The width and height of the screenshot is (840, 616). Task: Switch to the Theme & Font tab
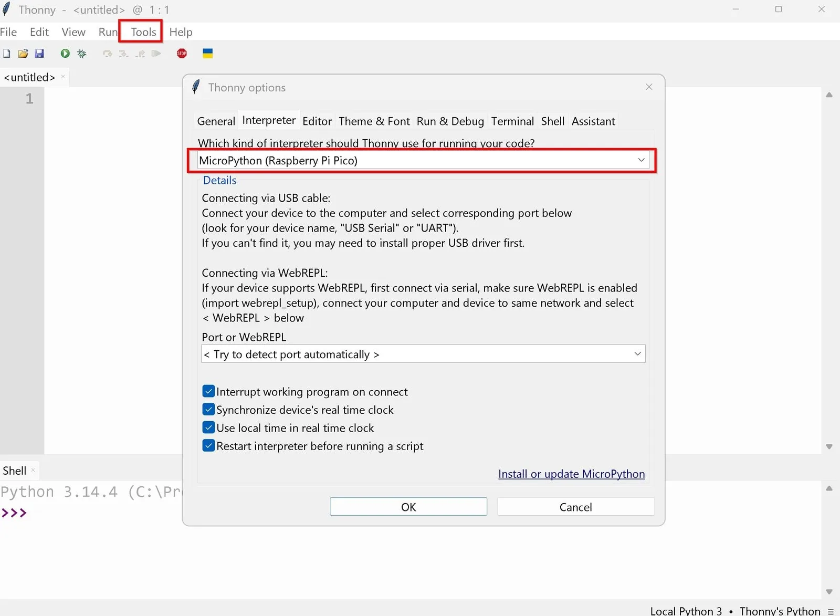(374, 121)
